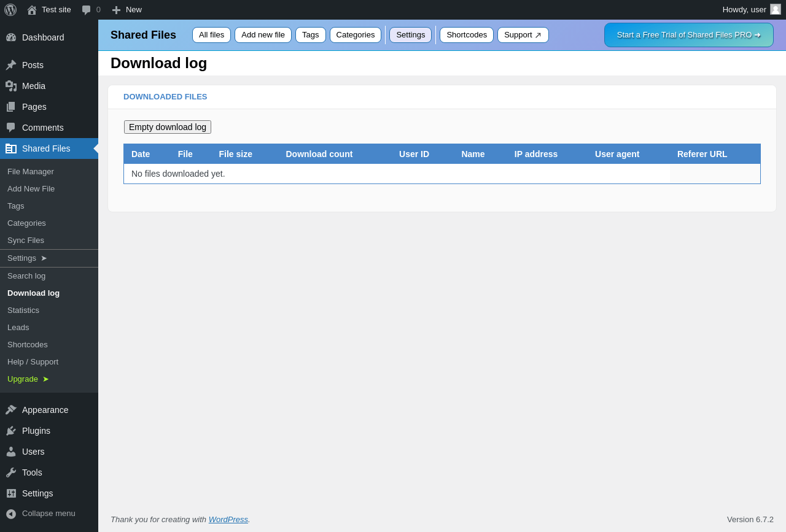
Task: Open Sync Files submenu item
Action: [26, 241]
